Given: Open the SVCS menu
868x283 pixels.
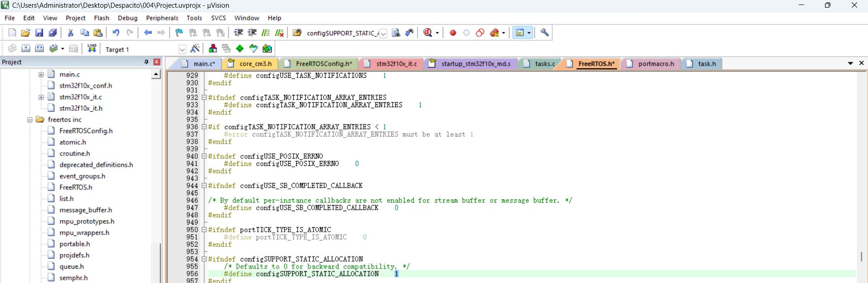Looking at the screenshot, I should point(218,18).
